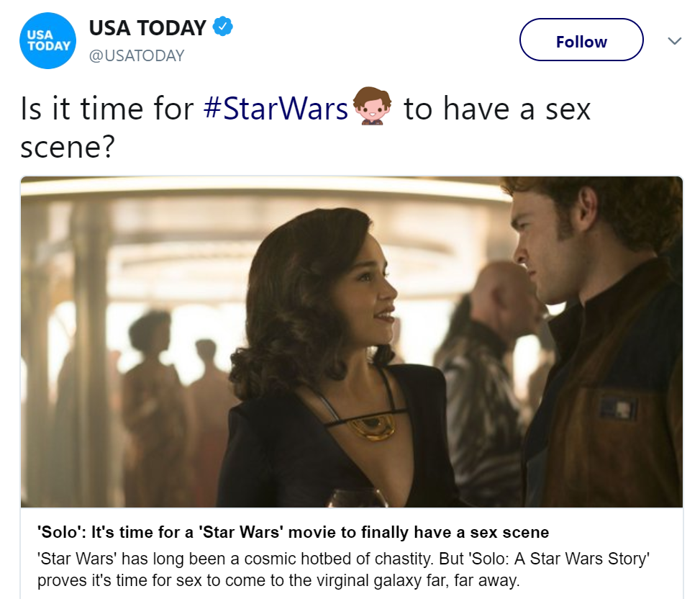Click the word "scene?" in the tweet
700x599 pixels.
pos(67,145)
